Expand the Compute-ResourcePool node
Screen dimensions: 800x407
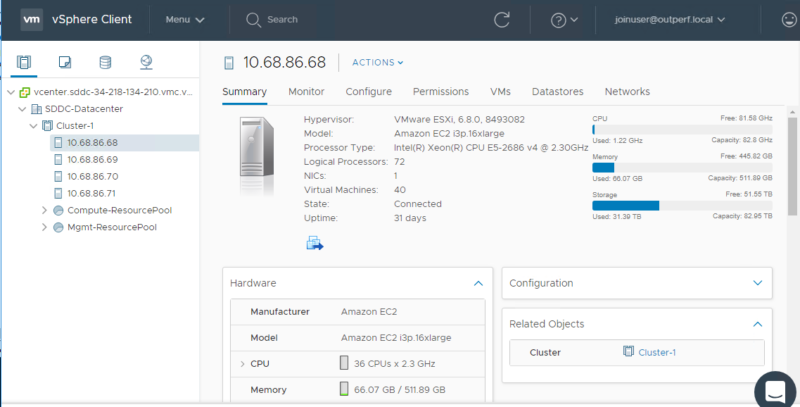click(x=44, y=210)
